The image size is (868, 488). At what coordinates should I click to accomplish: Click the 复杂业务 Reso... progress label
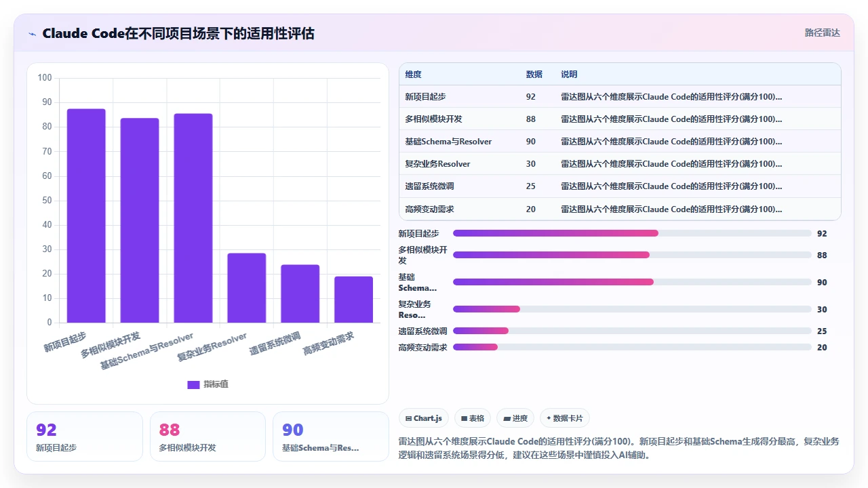coord(414,310)
